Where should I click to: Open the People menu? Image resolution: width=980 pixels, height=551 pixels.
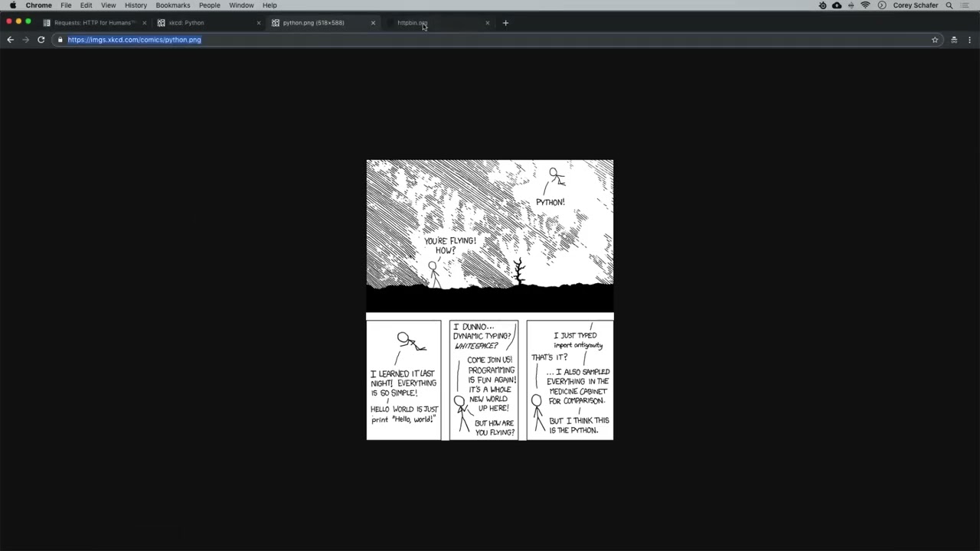tap(210, 5)
